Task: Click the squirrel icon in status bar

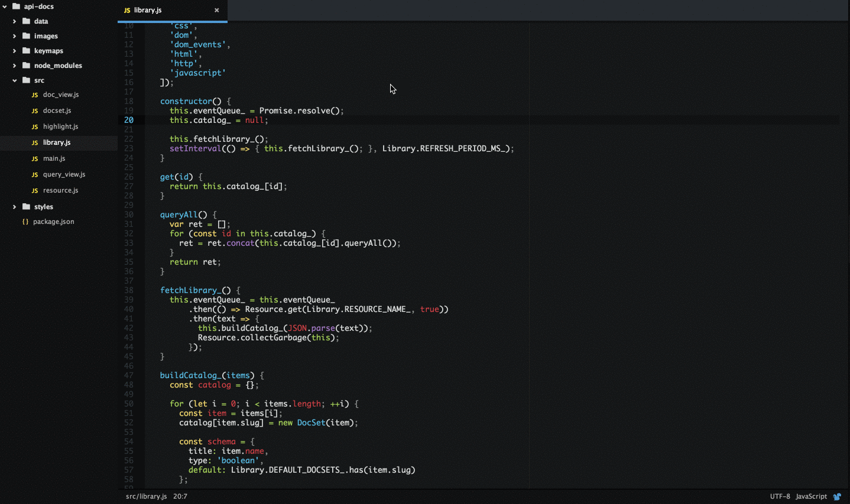Action: point(837,496)
